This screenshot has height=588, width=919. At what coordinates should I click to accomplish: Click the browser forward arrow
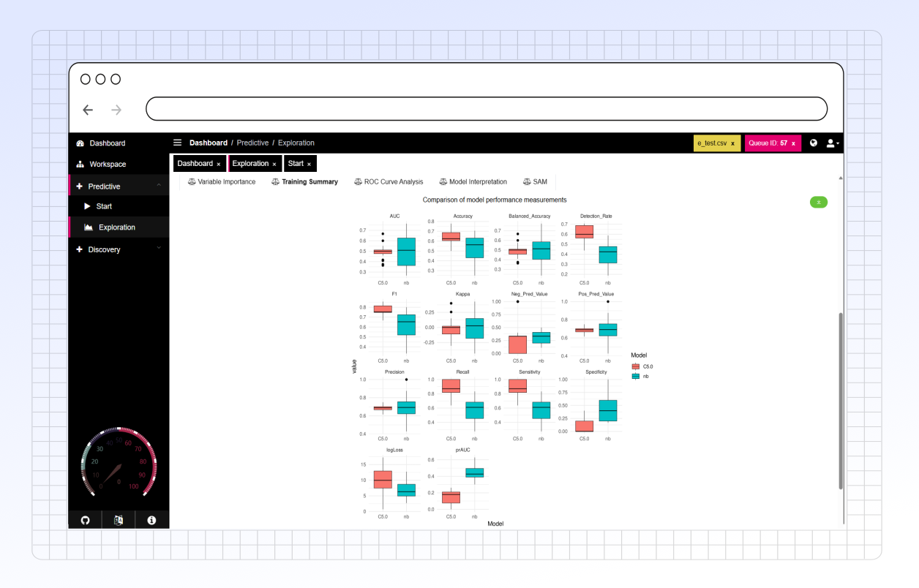pyautogui.click(x=116, y=110)
